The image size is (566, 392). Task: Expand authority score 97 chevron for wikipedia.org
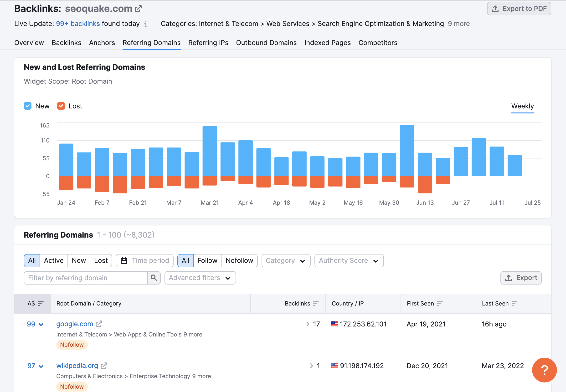pos(41,366)
